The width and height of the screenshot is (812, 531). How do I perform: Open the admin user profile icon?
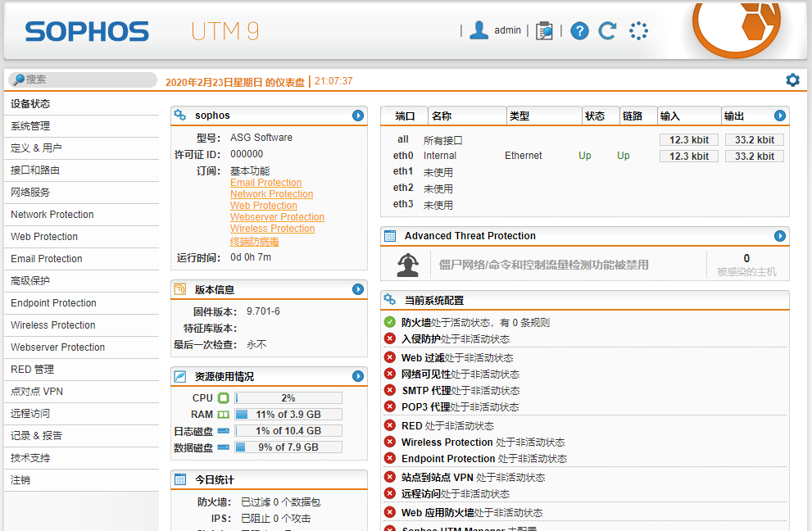click(479, 29)
